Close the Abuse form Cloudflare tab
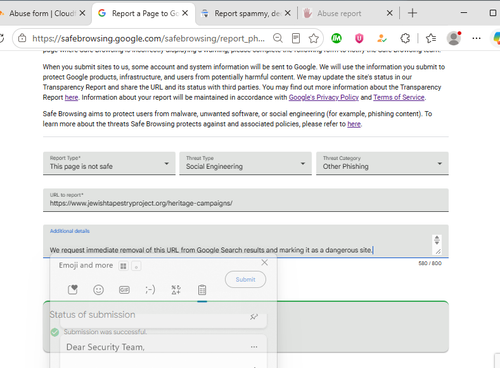This screenshot has height=368, width=500. [82, 13]
